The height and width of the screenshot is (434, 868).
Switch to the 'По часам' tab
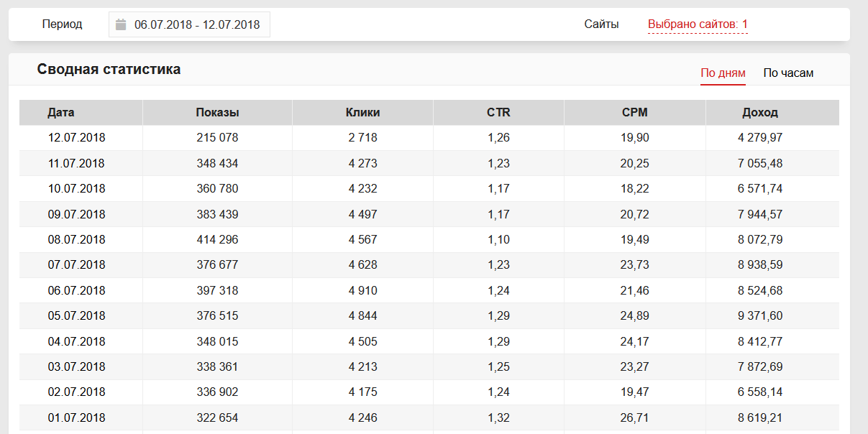pos(788,73)
